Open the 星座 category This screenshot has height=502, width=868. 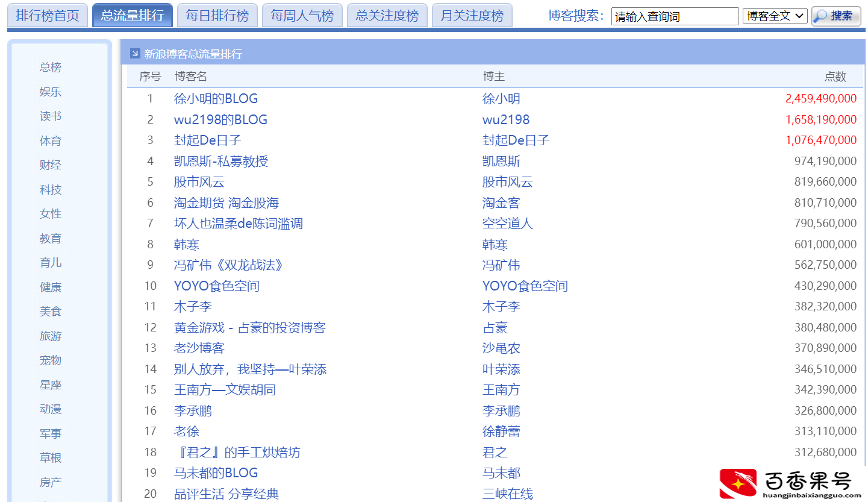click(x=51, y=384)
